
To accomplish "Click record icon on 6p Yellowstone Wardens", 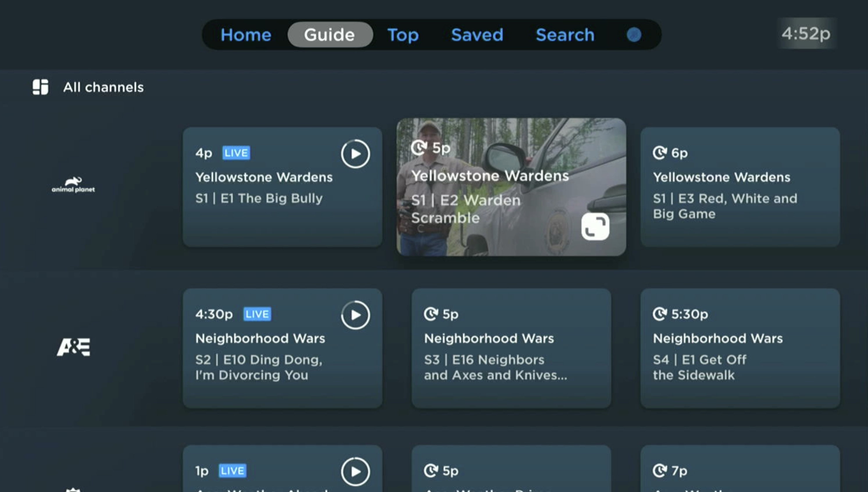I will point(659,153).
